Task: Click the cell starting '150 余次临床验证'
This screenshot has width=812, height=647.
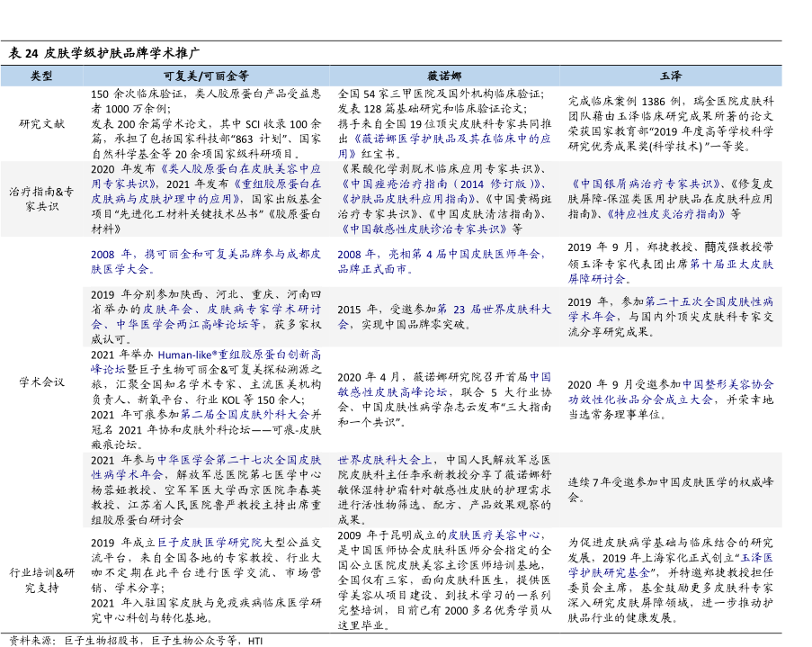Action: tap(206, 124)
